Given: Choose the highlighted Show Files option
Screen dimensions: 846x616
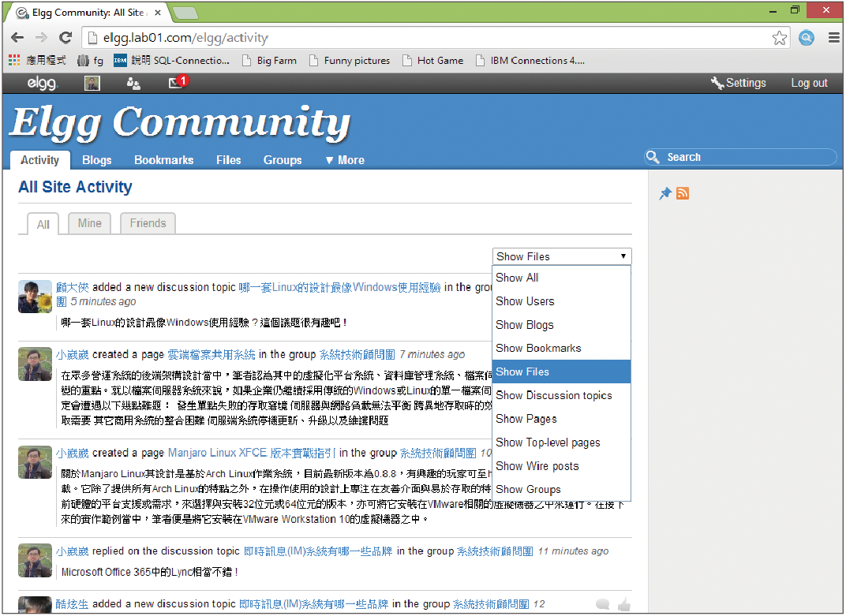Looking at the screenshot, I should click(562, 371).
